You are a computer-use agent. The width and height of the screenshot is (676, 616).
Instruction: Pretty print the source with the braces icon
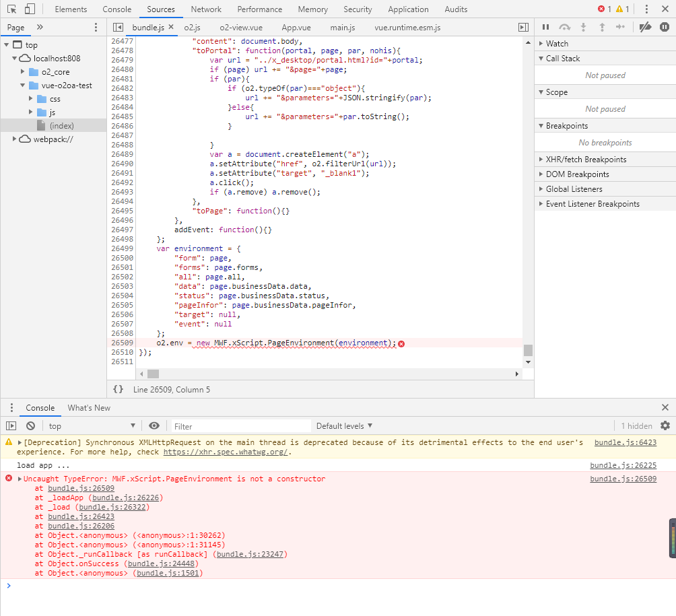pos(118,389)
